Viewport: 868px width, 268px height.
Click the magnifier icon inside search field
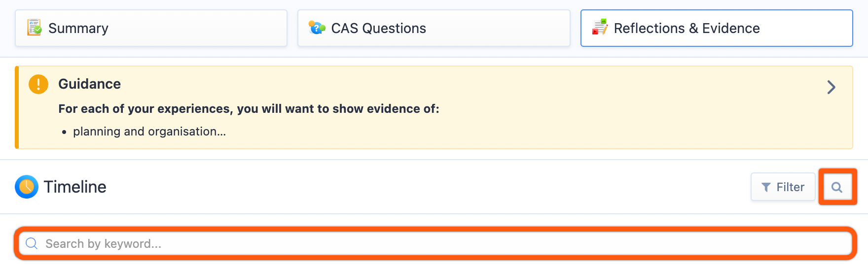[x=32, y=243]
